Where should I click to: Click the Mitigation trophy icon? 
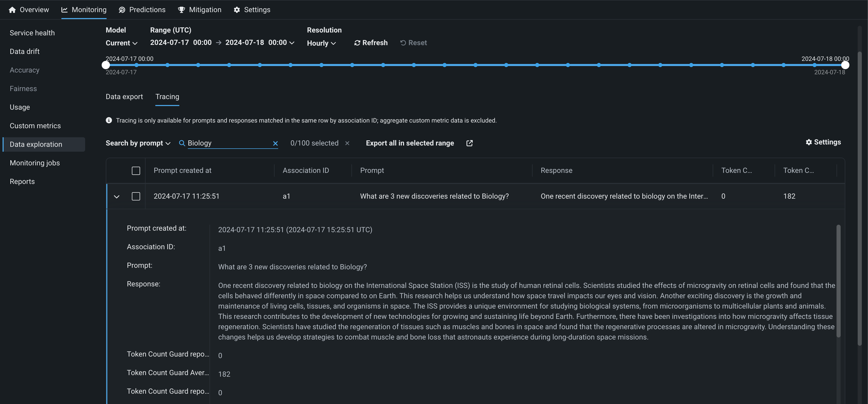[182, 10]
